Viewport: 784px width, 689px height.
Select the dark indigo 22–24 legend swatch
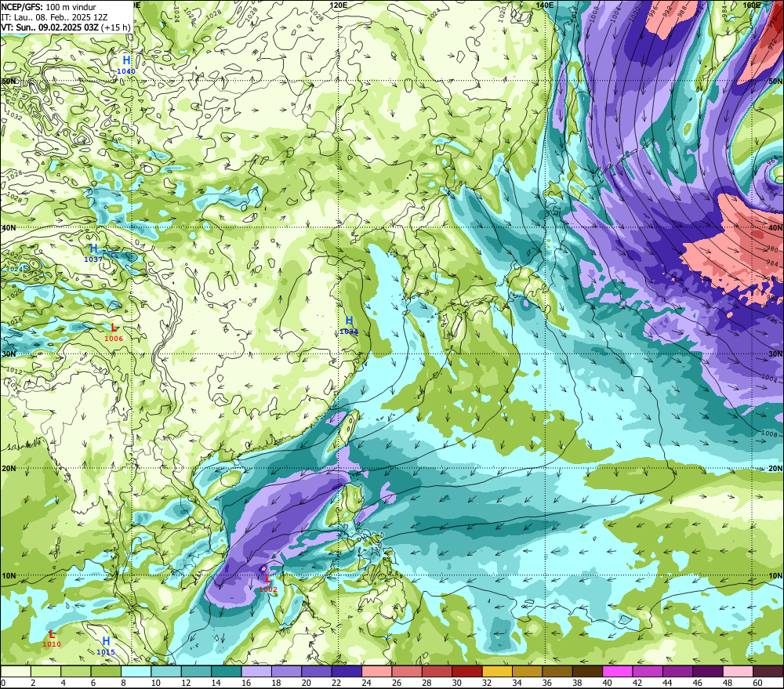click(x=347, y=672)
